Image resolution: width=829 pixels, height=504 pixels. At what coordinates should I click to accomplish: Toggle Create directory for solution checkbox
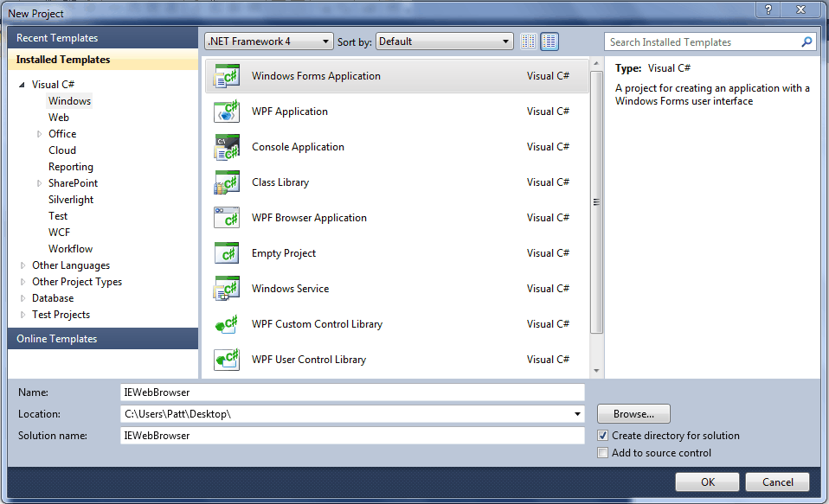click(x=602, y=436)
